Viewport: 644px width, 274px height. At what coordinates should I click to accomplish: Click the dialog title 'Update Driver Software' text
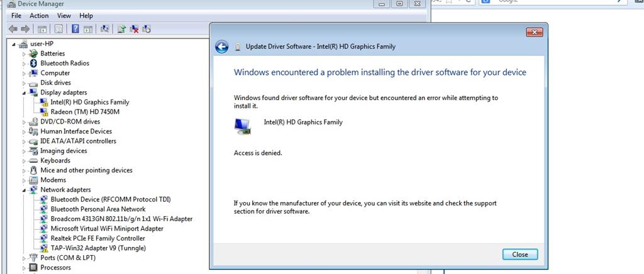pyautogui.click(x=279, y=47)
